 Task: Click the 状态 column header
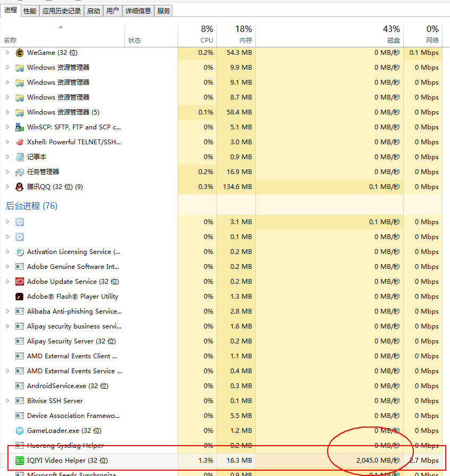point(151,36)
